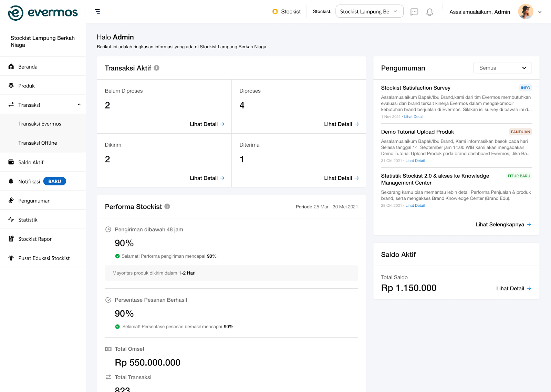Open notifications via the bell icon
This screenshot has width=551, height=392.
tap(429, 12)
